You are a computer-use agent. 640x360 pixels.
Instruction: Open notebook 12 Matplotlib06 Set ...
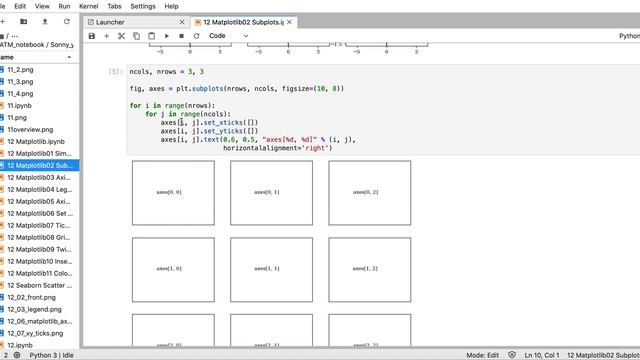tap(40, 213)
